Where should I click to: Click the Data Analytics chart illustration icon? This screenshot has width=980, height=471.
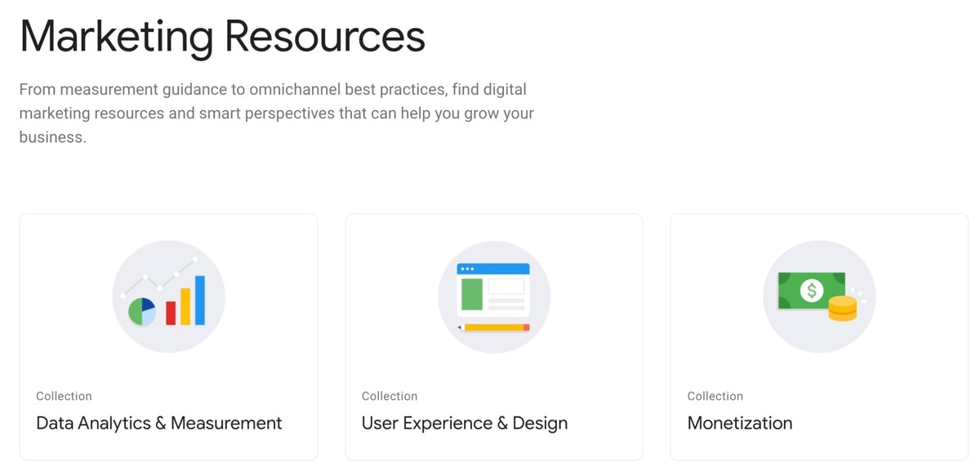tap(168, 296)
